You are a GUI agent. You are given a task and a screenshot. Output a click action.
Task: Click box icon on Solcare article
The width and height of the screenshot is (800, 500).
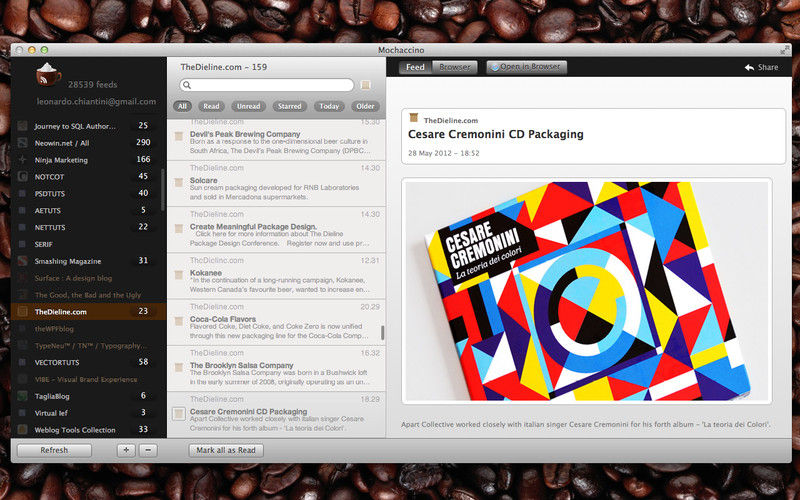click(179, 182)
